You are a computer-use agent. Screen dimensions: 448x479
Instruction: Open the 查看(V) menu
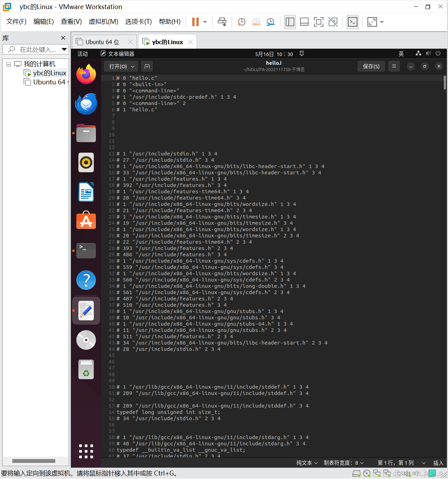pyautogui.click(x=71, y=22)
